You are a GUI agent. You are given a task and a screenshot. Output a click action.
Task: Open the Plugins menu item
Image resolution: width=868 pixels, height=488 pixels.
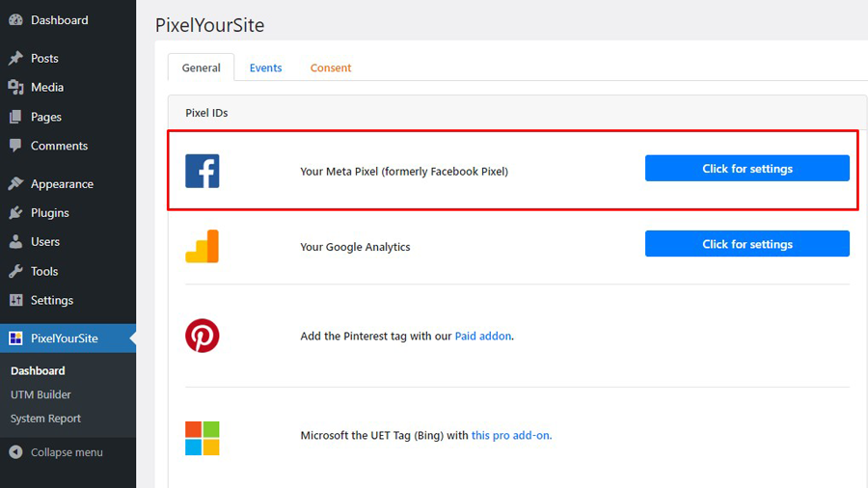click(x=50, y=212)
